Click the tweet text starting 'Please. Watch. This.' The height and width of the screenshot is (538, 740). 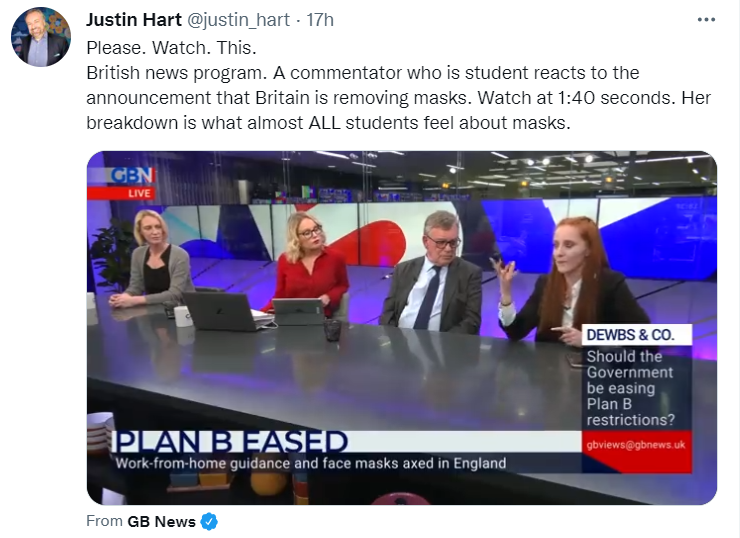click(x=398, y=85)
